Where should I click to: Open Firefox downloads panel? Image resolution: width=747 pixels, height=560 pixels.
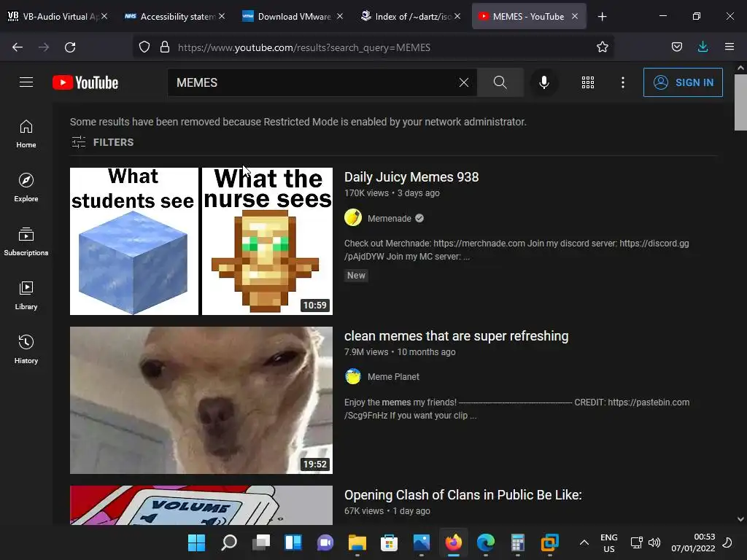click(703, 47)
